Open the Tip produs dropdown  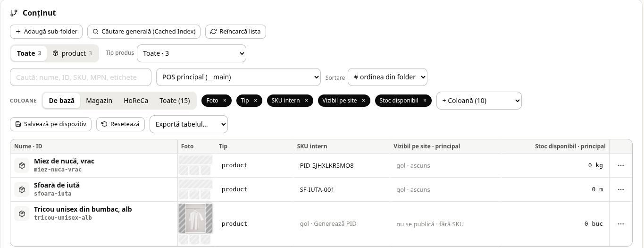pyautogui.click(x=192, y=53)
